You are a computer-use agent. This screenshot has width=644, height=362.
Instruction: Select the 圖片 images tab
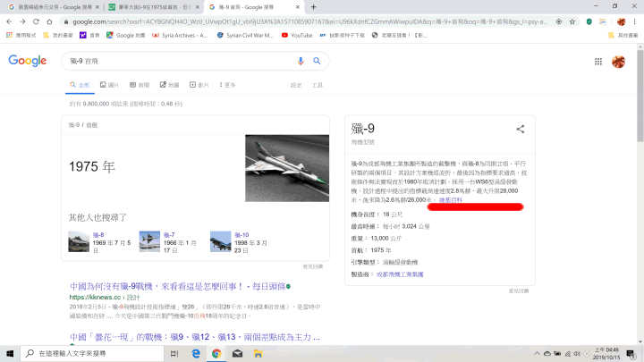point(109,85)
